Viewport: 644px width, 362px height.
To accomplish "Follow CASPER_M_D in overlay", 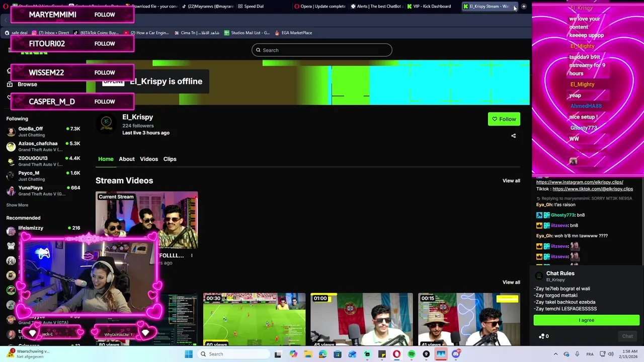I will click(105, 102).
